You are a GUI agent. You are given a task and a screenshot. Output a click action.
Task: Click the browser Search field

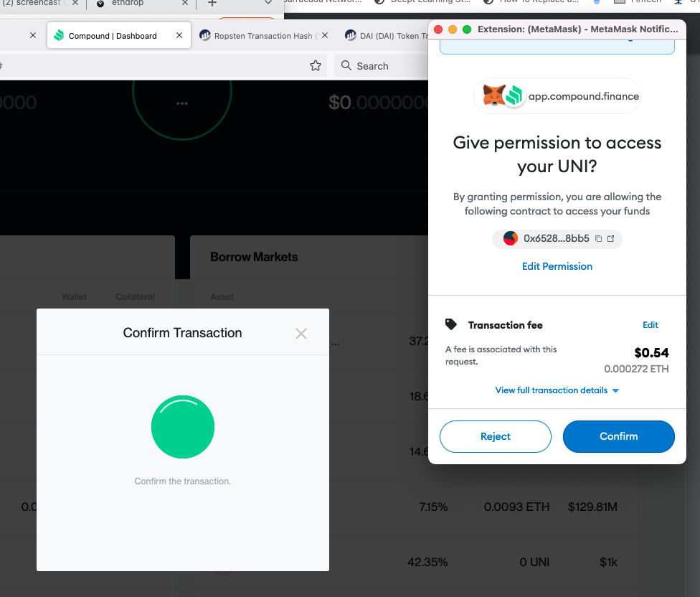[x=382, y=65]
